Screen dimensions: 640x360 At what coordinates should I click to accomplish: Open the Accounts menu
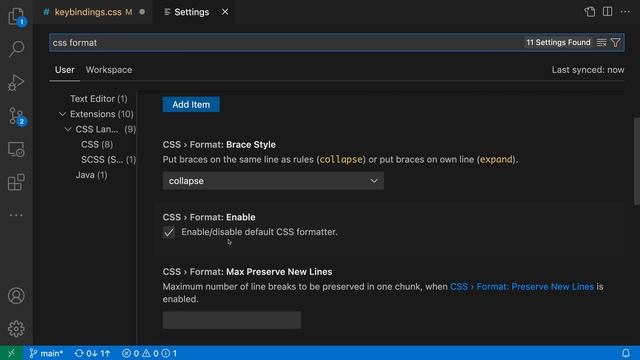16,296
